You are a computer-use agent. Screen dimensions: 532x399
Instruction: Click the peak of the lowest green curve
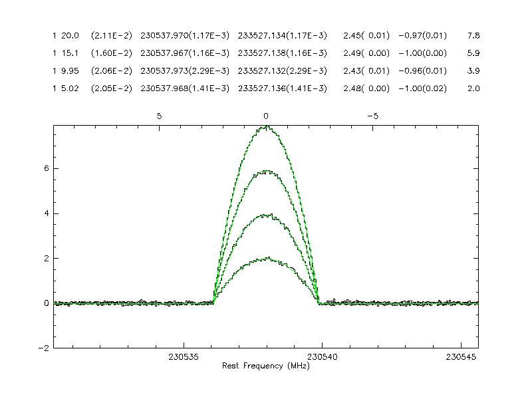[x=267, y=259]
